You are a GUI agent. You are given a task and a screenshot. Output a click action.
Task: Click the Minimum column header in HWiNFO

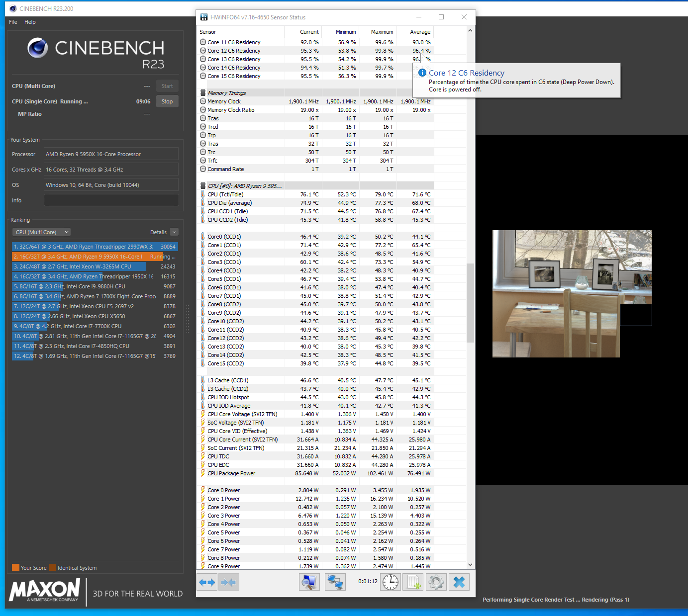point(340,32)
